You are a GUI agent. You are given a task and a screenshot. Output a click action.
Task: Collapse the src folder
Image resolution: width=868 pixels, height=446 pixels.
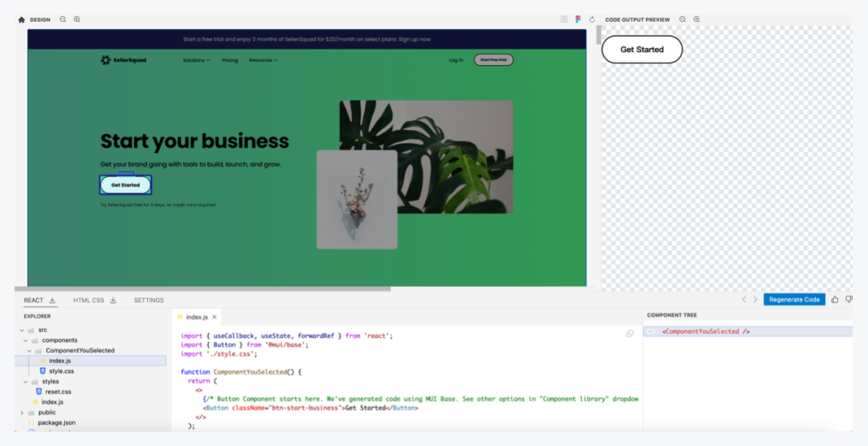point(23,329)
